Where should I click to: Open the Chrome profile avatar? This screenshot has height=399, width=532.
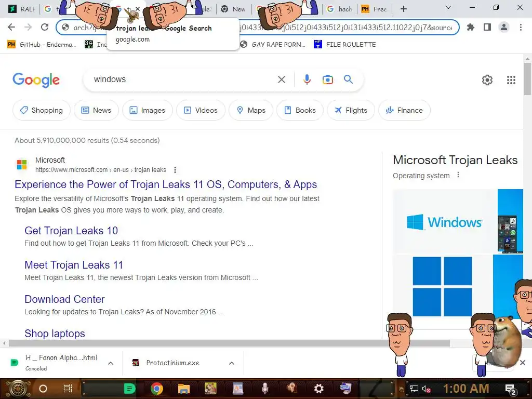[504, 27]
